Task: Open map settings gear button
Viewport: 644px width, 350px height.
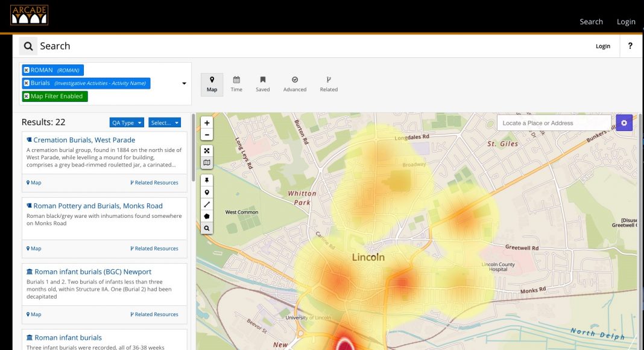Action: [x=623, y=123]
